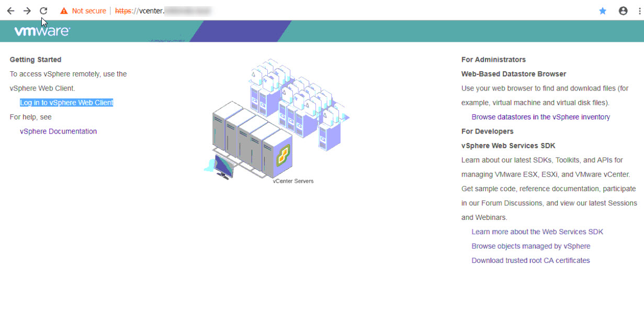This screenshot has width=644, height=309.
Task: Log in to vSphere Web Client
Action: 66,102
